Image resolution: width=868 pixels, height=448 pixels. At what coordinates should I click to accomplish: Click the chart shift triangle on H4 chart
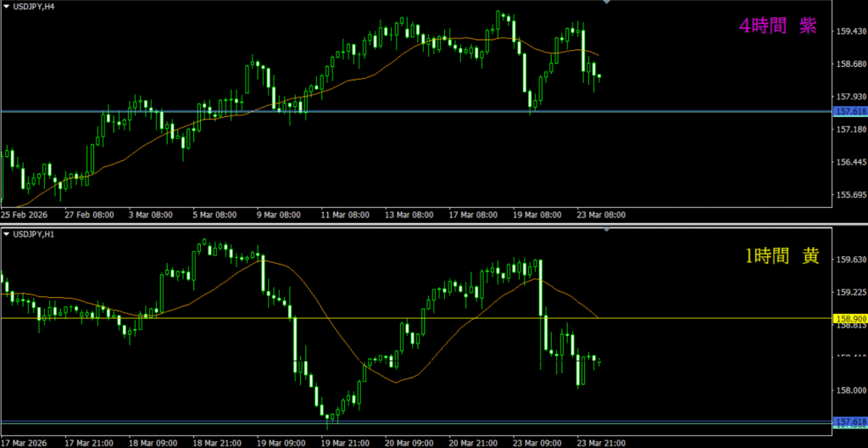606,3
